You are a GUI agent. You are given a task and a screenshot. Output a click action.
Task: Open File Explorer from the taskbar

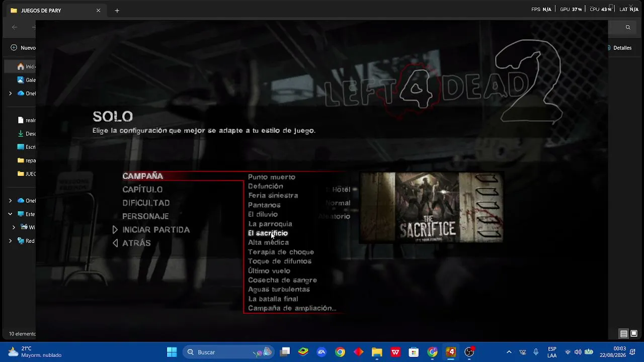point(377,352)
